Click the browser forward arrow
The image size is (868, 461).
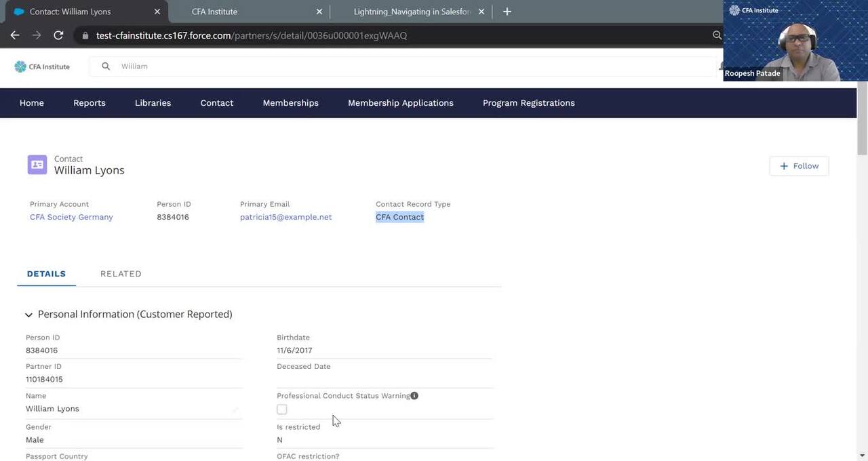tap(37, 35)
